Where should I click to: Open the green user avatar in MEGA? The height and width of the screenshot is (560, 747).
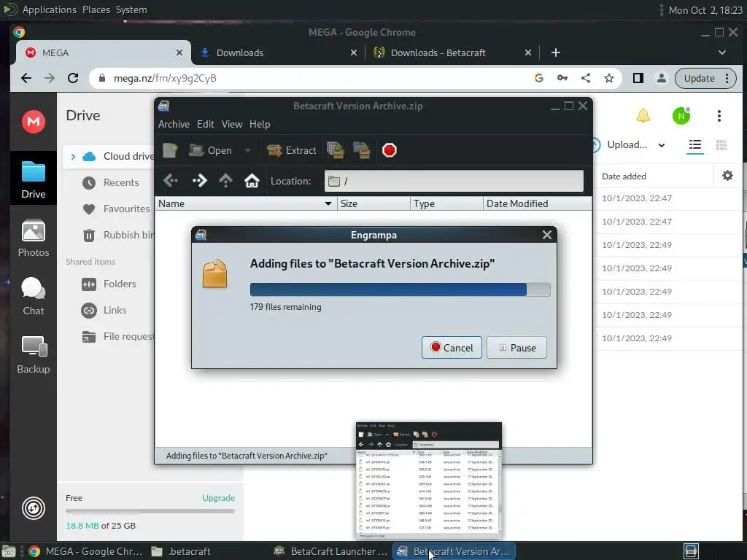pos(681,116)
